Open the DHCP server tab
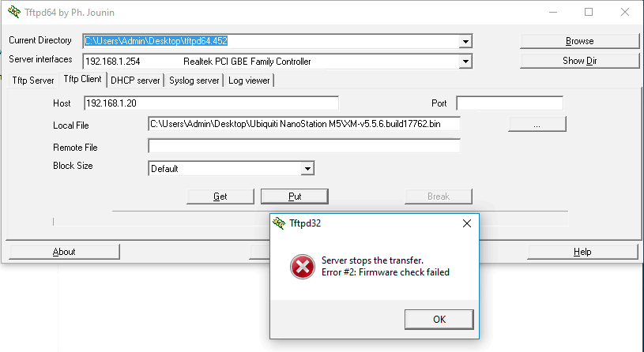 tap(136, 81)
